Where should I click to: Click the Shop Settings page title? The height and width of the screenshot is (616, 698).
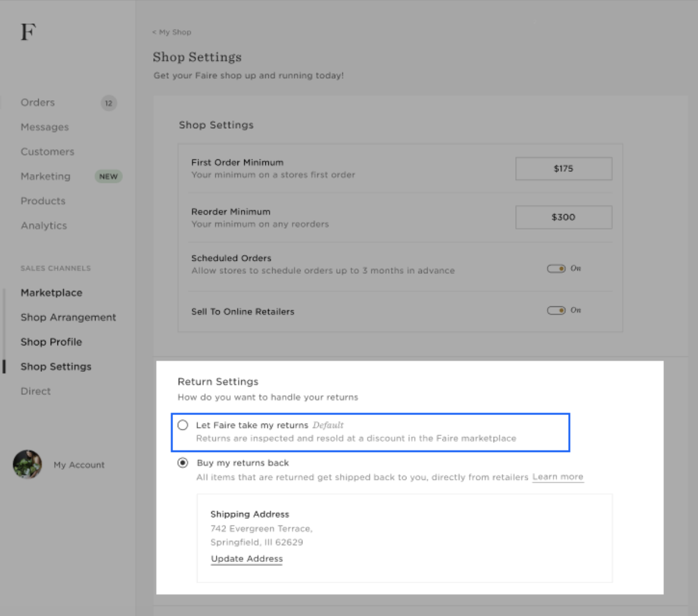(197, 57)
